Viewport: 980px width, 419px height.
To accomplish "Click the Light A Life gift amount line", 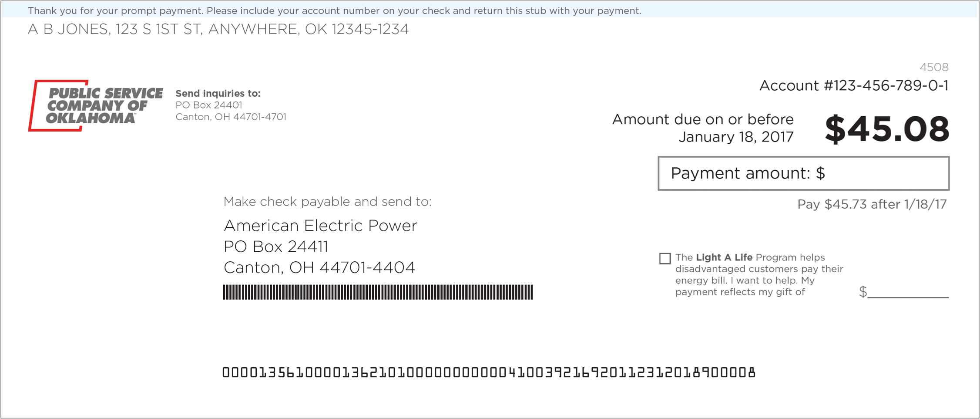I will [x=908, y=293].
